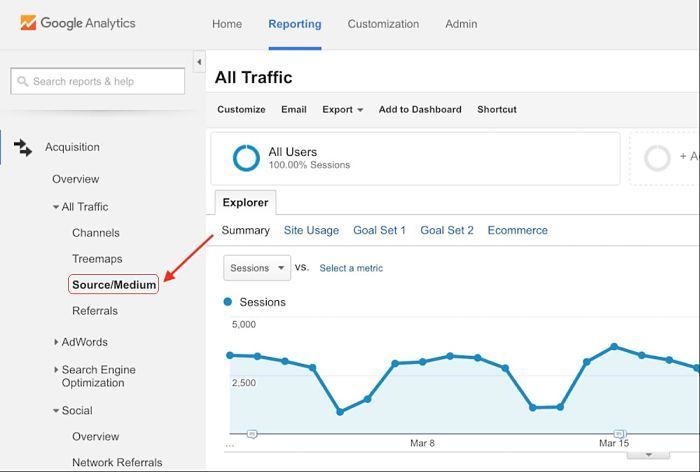The height and width of the screenshot is (472, 700).
Task: Click the annotation marker near Mar 15
Action: coord(620,434)
